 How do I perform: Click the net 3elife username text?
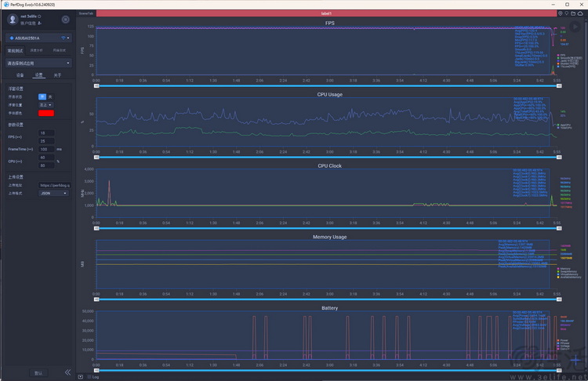pyautogui.click(x=28, y=16)
